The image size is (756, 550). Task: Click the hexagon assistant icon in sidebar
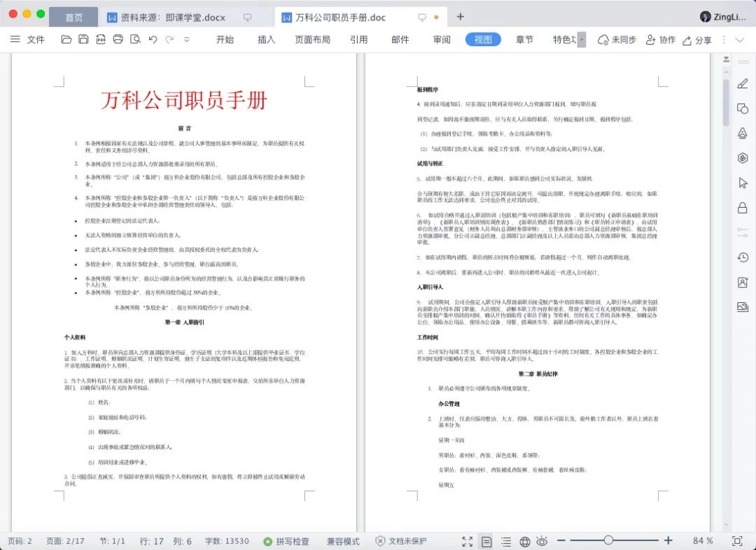point(743,158)
